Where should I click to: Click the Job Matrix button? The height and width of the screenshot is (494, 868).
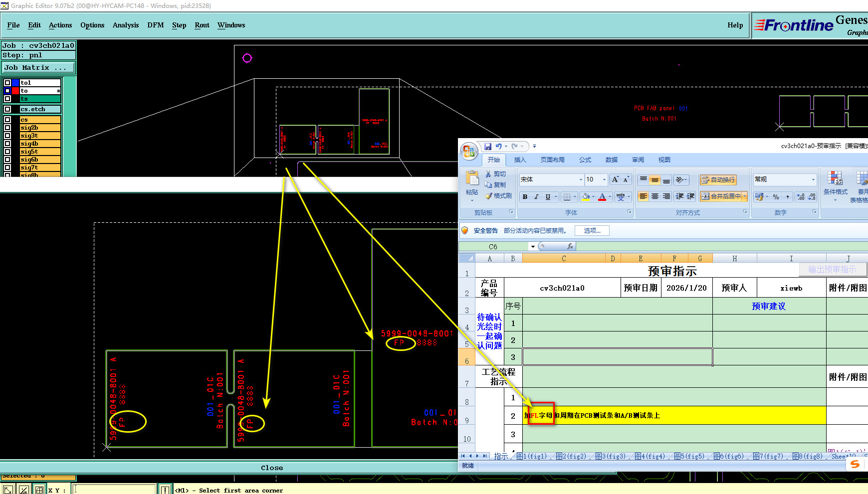[38, 68]
